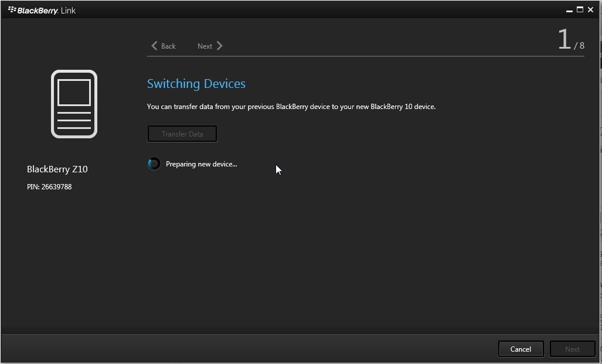Go back using the Back text label

(168, 46)
